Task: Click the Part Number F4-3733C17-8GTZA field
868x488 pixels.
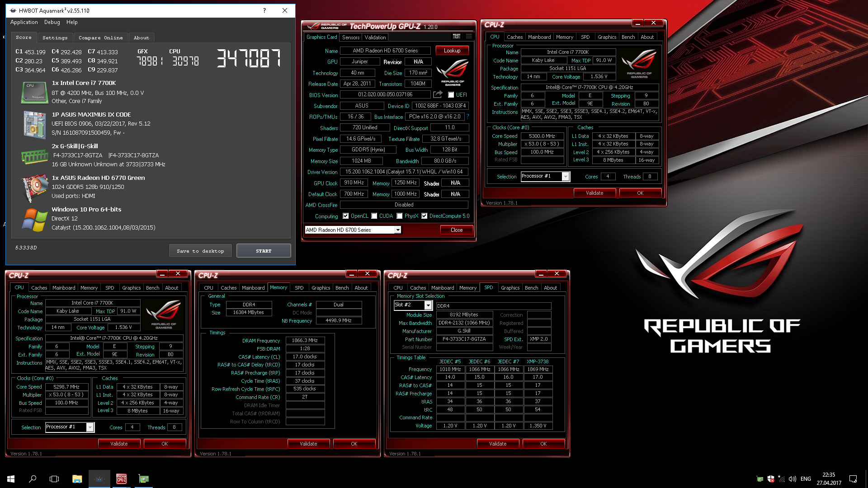Action: tap(464, 339)
